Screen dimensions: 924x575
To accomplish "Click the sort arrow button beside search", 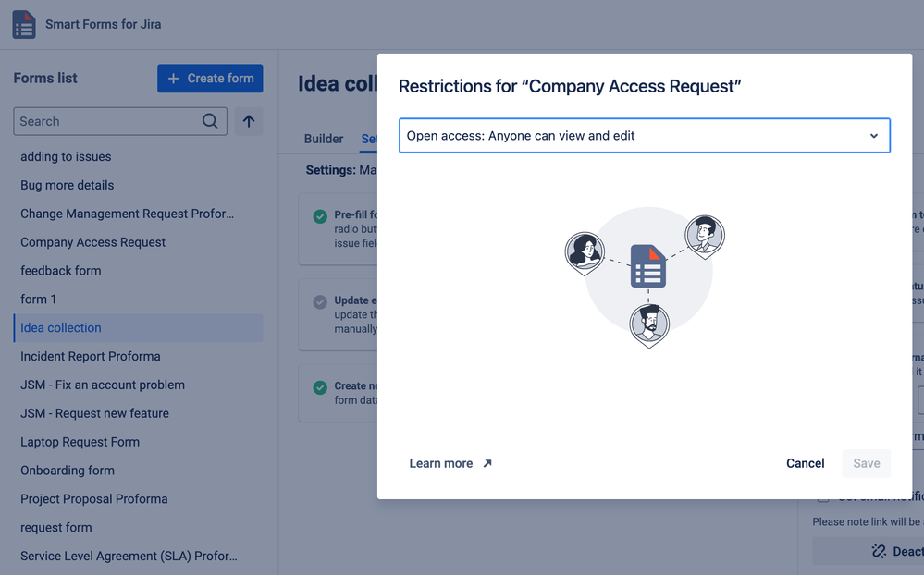I will click(x=249, y=121).
